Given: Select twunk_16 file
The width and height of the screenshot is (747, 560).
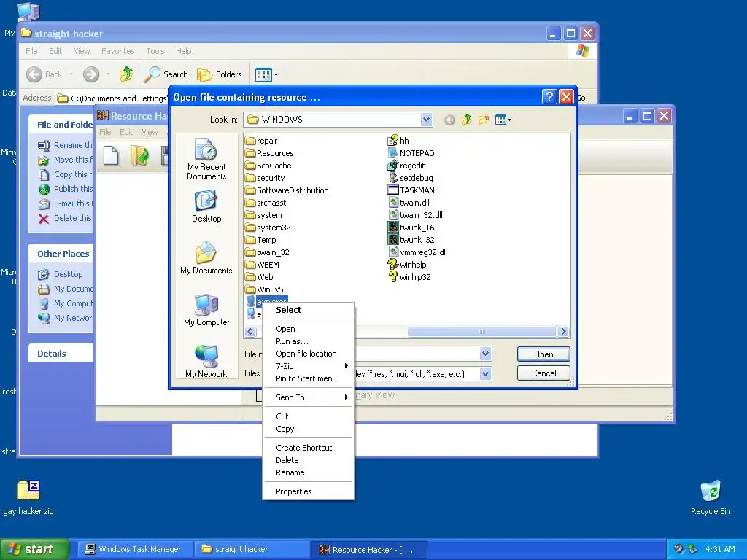Looking at the screenshot, I should [x=411, y=227].
